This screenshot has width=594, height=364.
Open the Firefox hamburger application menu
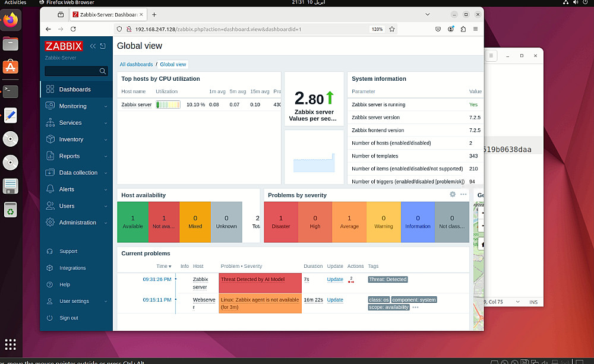tap(475, 29)
